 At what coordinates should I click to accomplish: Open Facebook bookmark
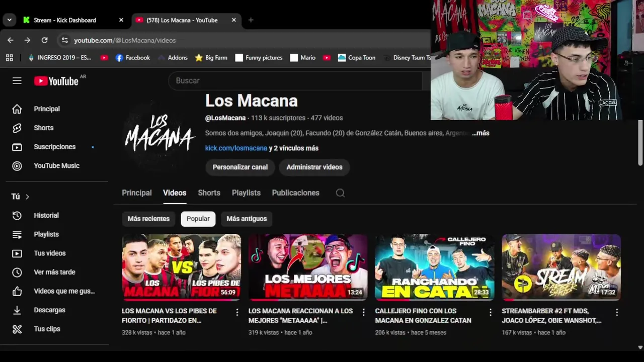[x=133, y=58]
